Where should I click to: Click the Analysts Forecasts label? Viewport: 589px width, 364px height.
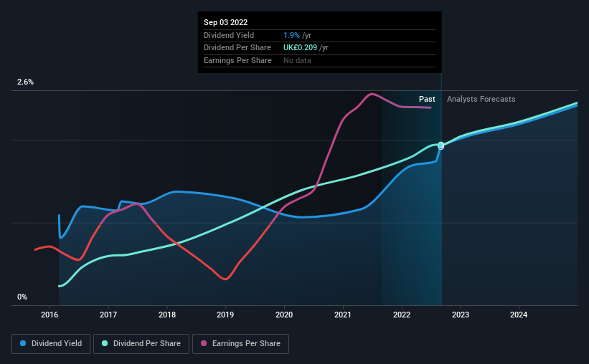coord(481,99)
